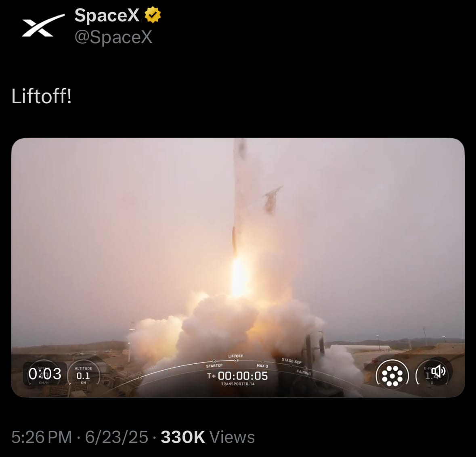This screenshot has width=476, height=457.
Task: Open the SpaceX profile avatar logo
Action: [43, 25]
